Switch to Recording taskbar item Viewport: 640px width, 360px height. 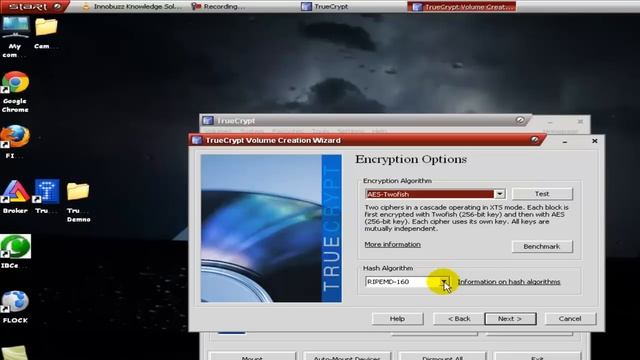pos(218,7)
